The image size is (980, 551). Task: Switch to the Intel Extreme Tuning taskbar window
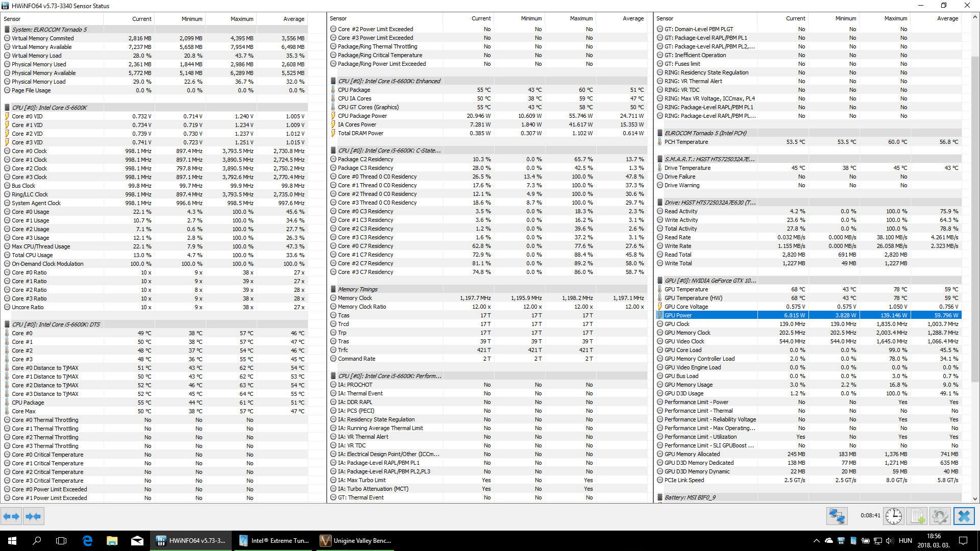[275, 541]
